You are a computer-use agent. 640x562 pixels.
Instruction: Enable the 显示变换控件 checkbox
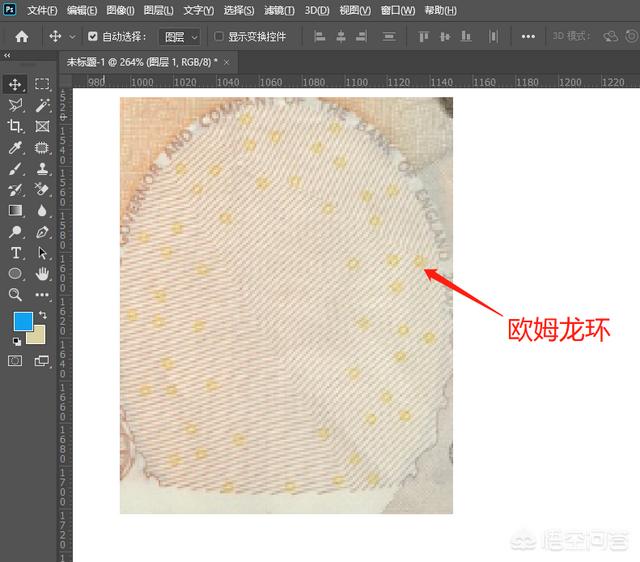click(x=219, y=37)
